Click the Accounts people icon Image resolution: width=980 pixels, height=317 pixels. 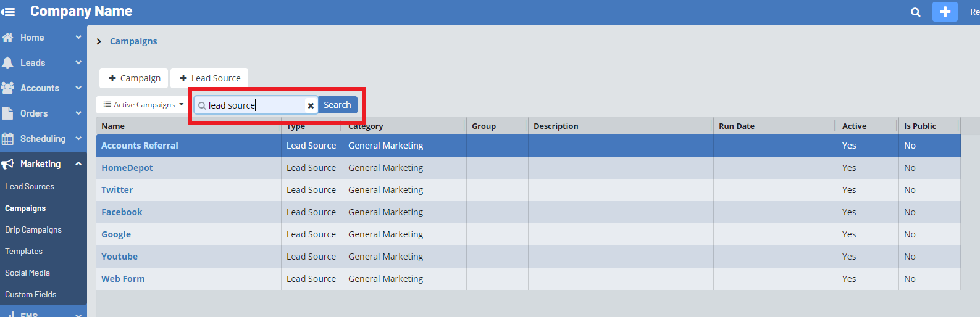(x=8, y=88)
